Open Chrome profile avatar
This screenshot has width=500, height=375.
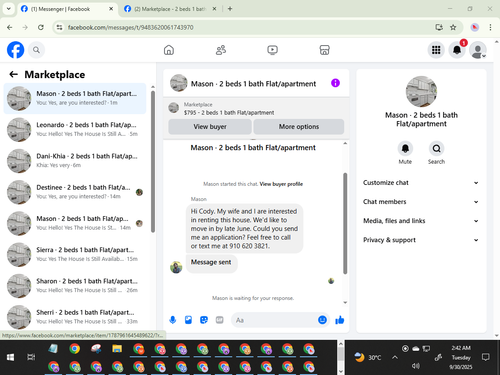click(475, 27)
